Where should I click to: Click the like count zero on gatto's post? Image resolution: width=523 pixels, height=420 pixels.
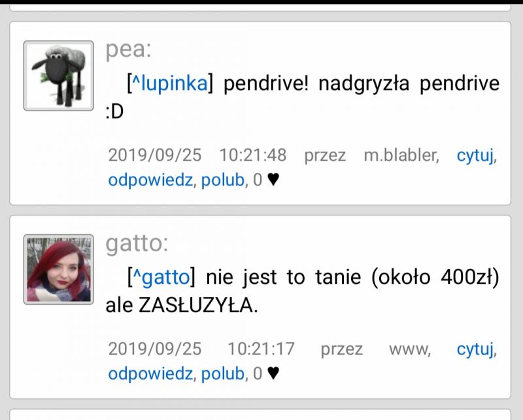pyautogui.click(x=258, y=374)
